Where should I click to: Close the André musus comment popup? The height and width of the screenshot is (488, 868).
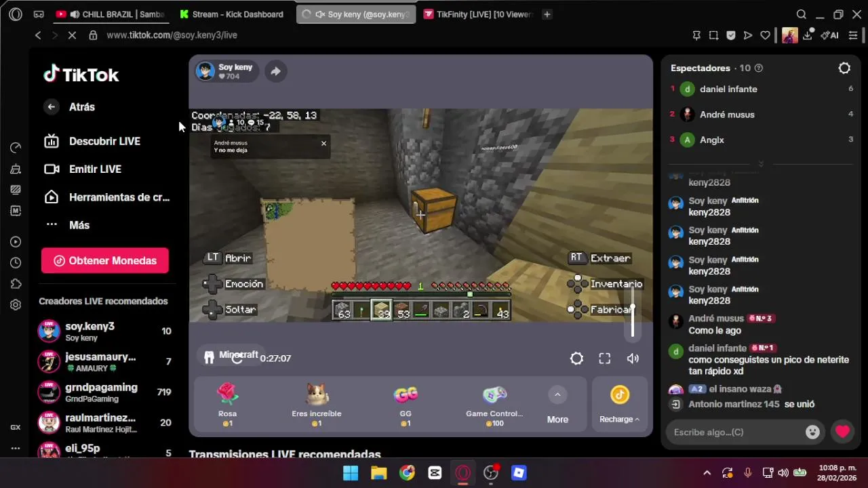(x=323, y=143)
